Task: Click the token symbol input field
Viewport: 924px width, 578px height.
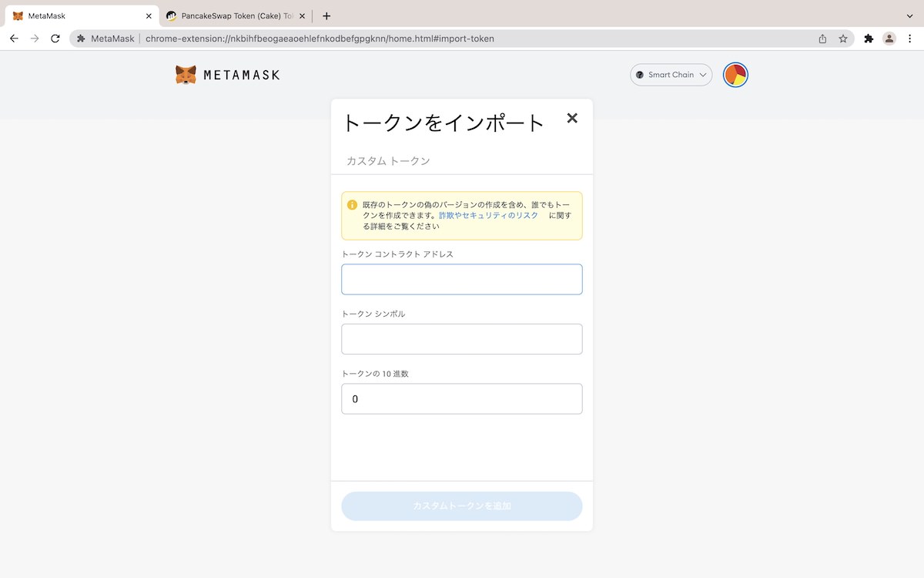Action: click(461, 339)
